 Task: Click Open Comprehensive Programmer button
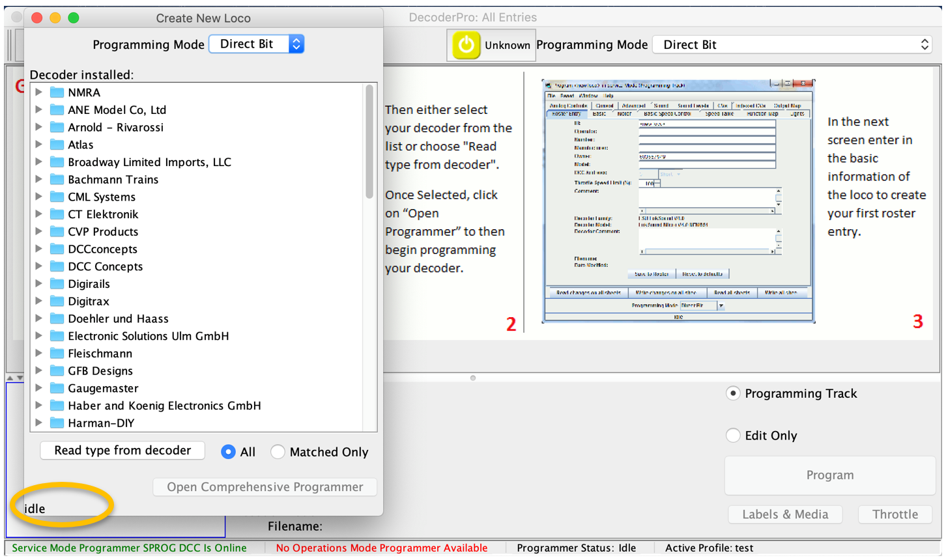(265, 487)
